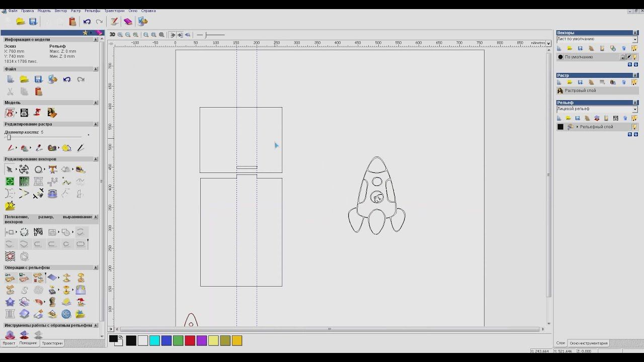Click the horizontal scrollbar under the canvas
644x362 pixels.
(330, 329)
